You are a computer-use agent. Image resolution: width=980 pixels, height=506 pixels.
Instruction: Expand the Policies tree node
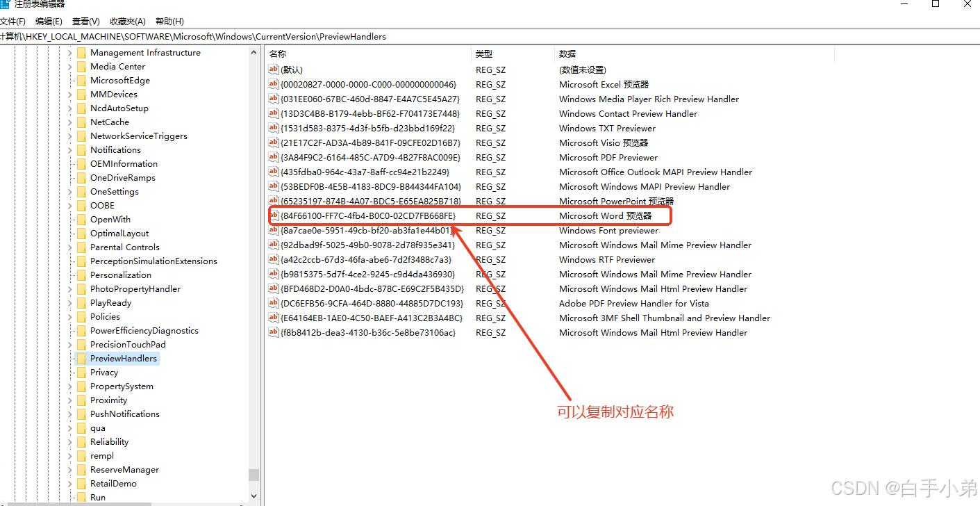pos(70,317)
